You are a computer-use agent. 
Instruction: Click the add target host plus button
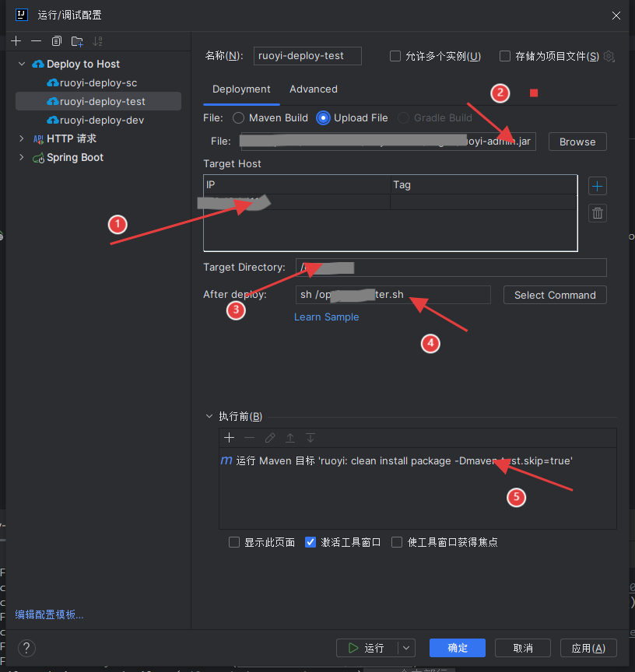click(x=597, y=186)
